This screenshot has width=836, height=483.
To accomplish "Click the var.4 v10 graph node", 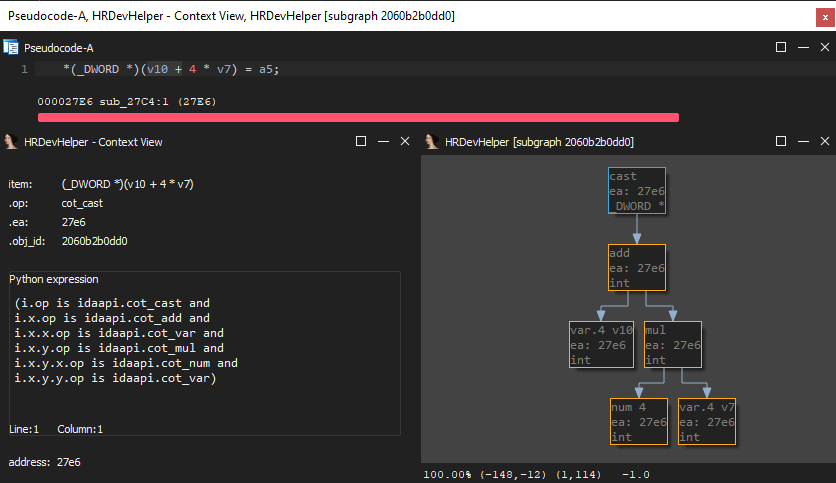I will [601, 345].
